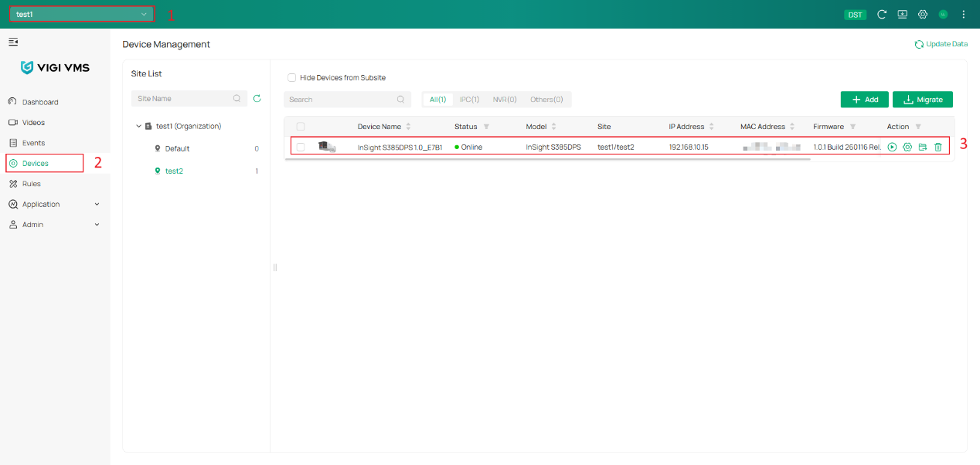This screenshot has height=465, width=980.
Task: Open global settings gear in header
Action: 922,15
